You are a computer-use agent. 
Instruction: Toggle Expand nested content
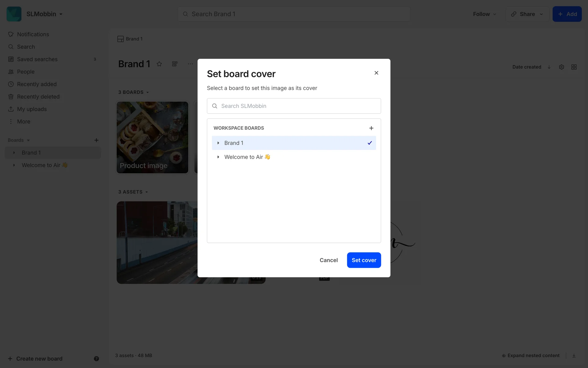(x=530, y=356)
